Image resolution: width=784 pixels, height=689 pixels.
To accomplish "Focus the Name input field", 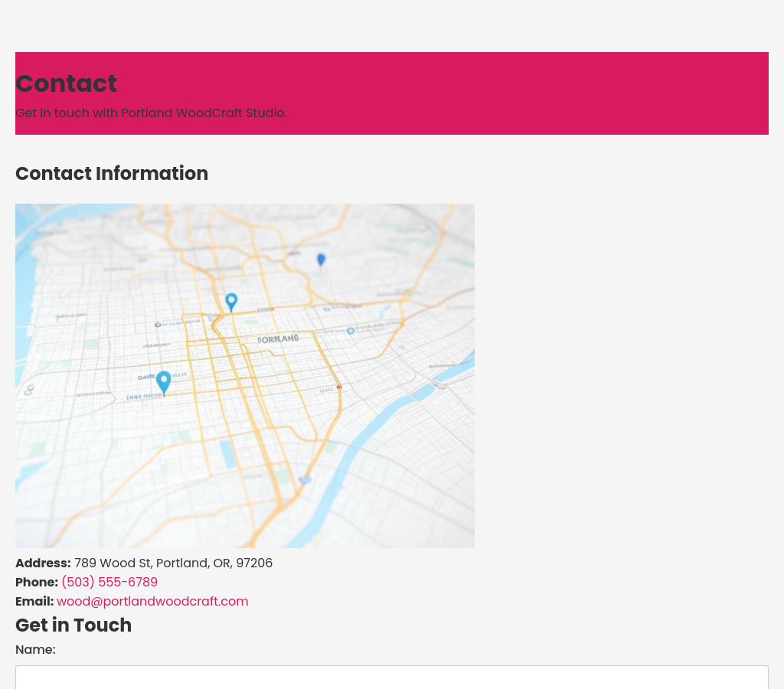I will (x=392, y=677).
